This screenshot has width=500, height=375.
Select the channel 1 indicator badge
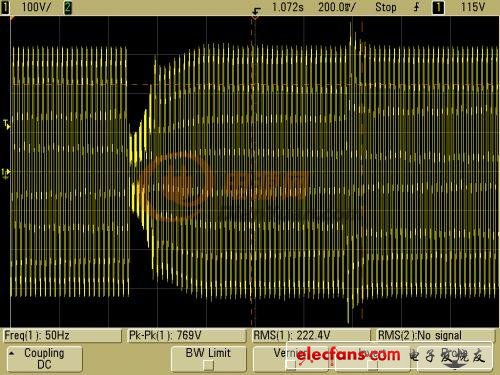point(5,7)
